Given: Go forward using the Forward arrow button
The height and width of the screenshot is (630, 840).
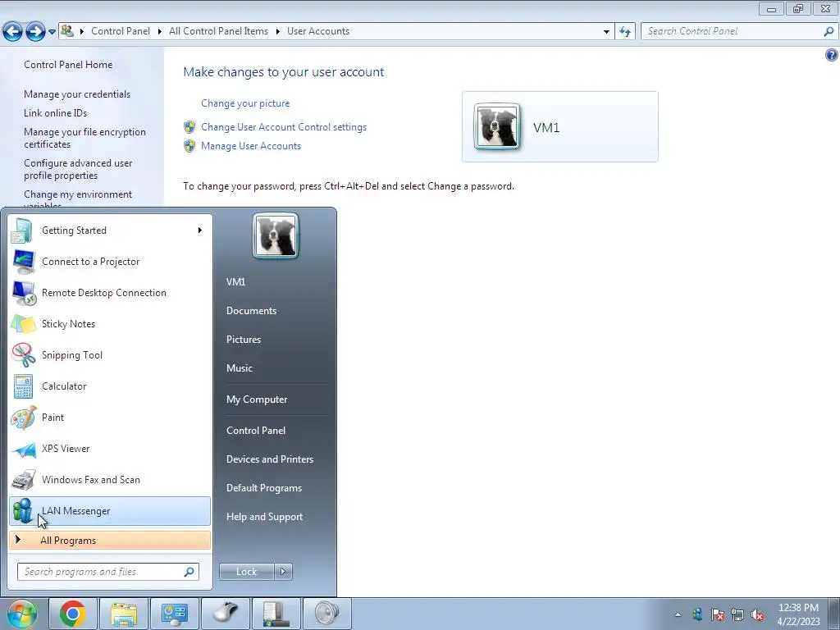Looking at the screenshot, I should pyautogui.click(x=35, y=32).
